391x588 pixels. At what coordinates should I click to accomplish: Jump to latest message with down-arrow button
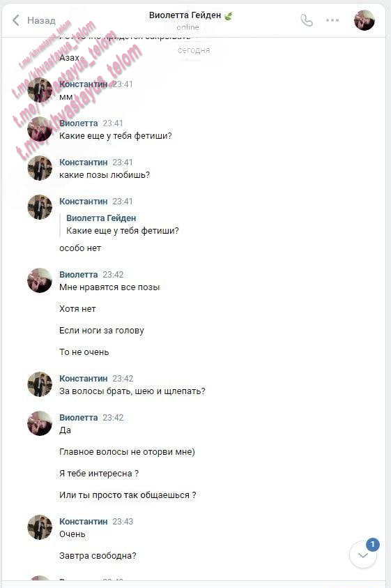(x=363, y=555)
